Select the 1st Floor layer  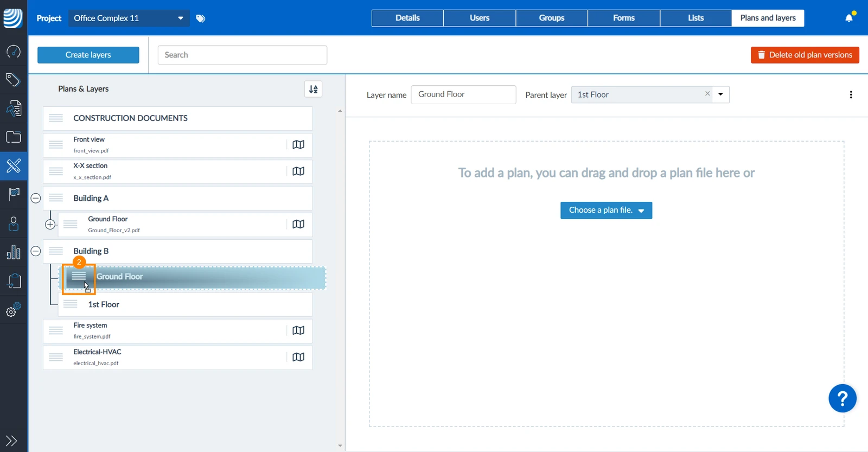coord(185,305)
